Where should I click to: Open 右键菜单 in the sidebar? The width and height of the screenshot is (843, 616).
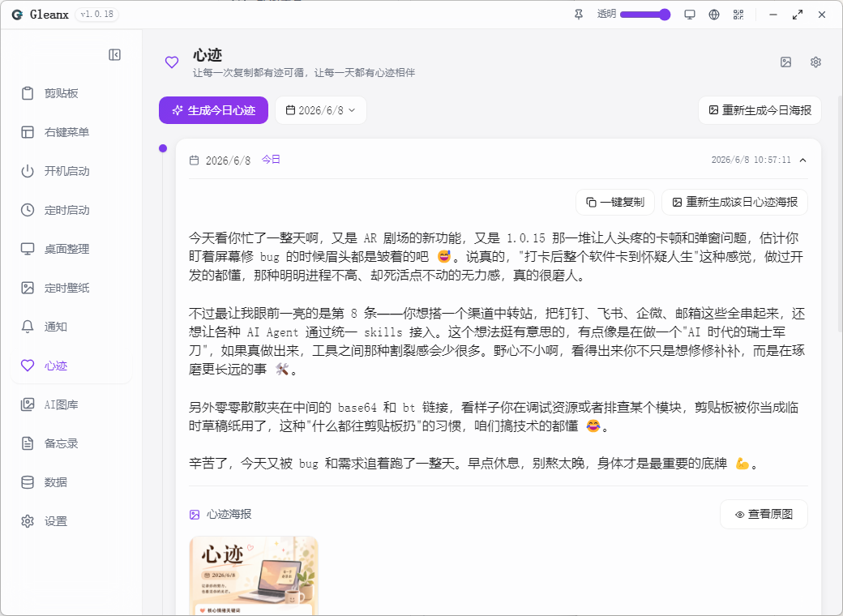point(71,132)
